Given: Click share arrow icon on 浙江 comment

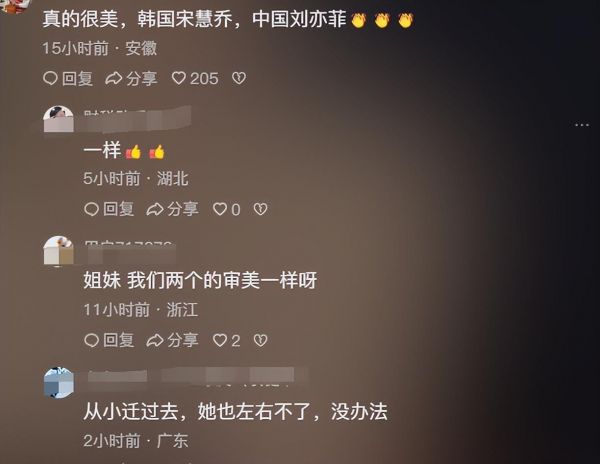Looking at the screenshot, I should 155,340.
